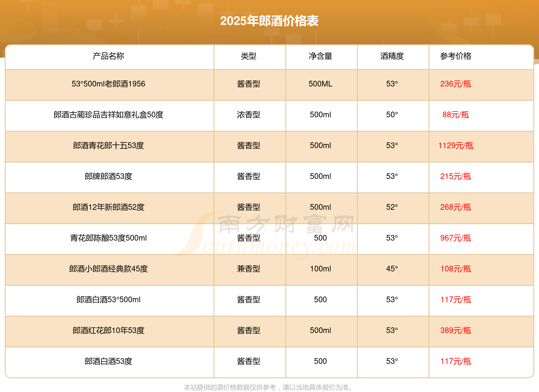Click product 郎酒红花郎10年53度
Image resolution: width=539 pixels, height=392 pixels.
point(108,330)
